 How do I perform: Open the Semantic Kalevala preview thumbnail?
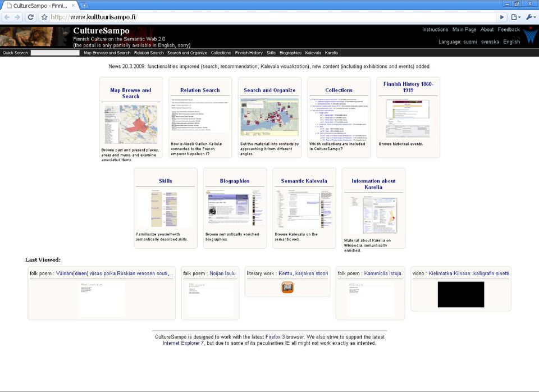(x=304, y=209)
